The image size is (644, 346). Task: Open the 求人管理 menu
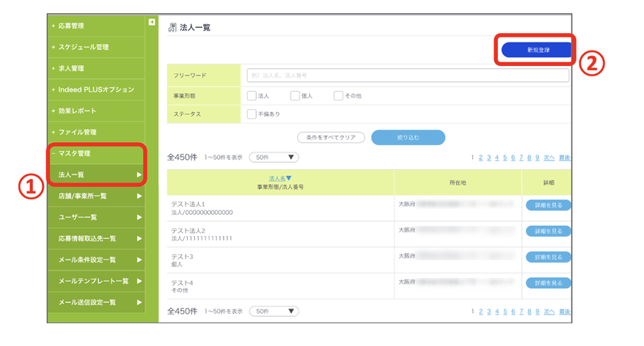tap(70, 69)
